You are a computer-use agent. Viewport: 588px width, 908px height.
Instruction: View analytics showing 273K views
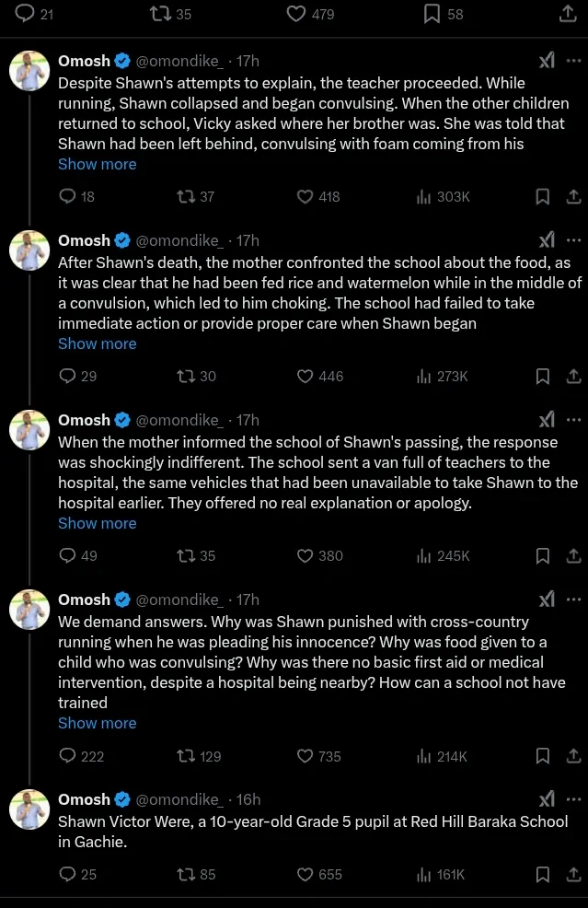(x=442, y=376)
